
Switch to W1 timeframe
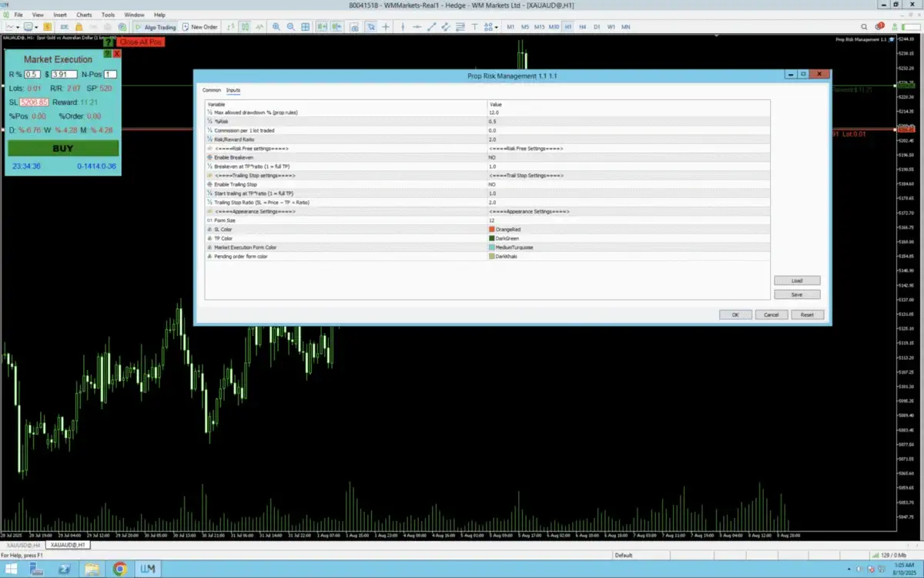click(x=611, y=27)
